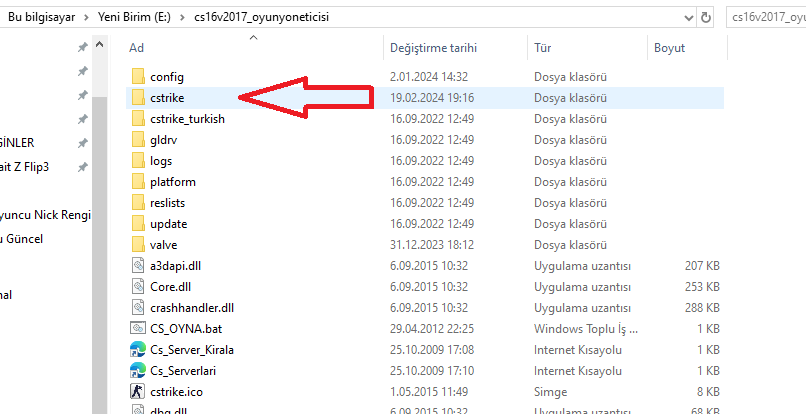Click the 288 KB size of crashhandler.dll
806x414 pixels.
(702, 308)
